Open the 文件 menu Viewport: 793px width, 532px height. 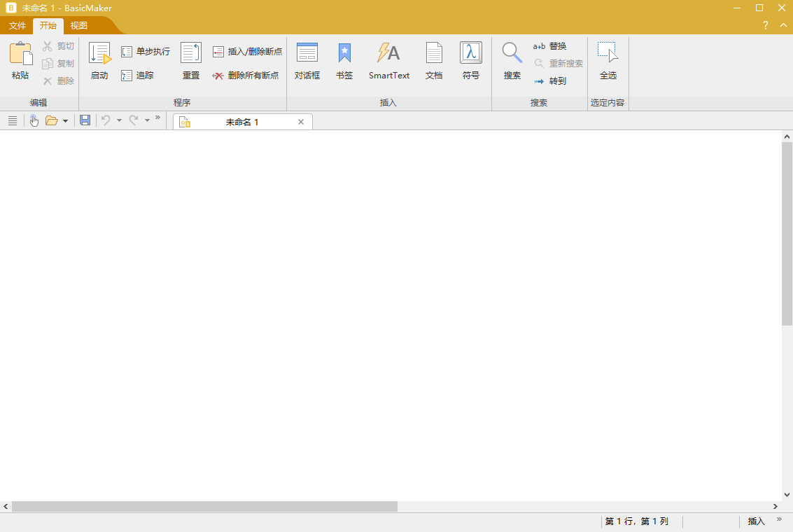(16, 25)
